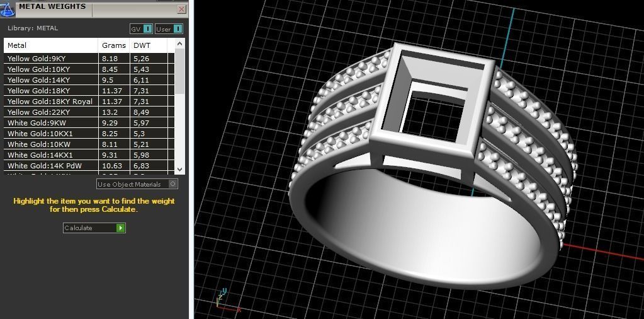Toggle the GV library switch
The image size is (644, 319).
pyautogui.click(x=141, y=29)
